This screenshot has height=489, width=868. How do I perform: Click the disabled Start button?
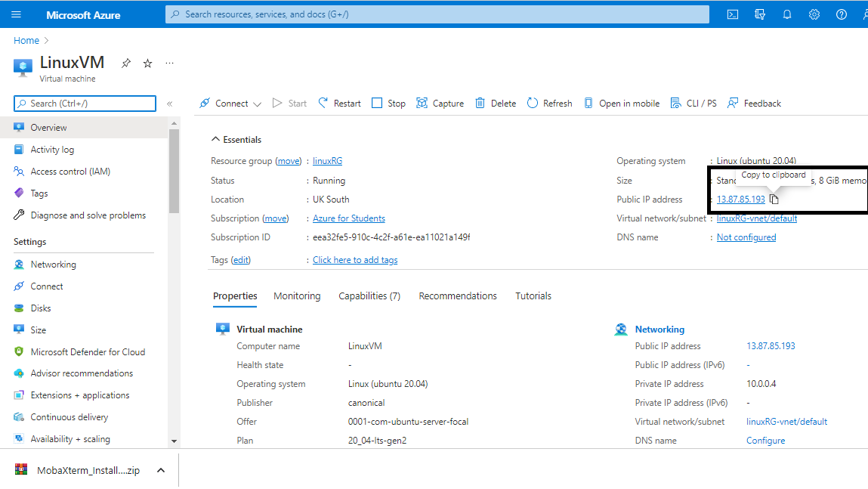[289, 103]
